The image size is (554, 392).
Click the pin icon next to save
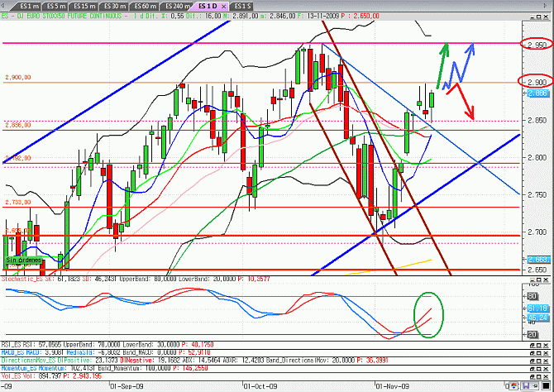534,385
